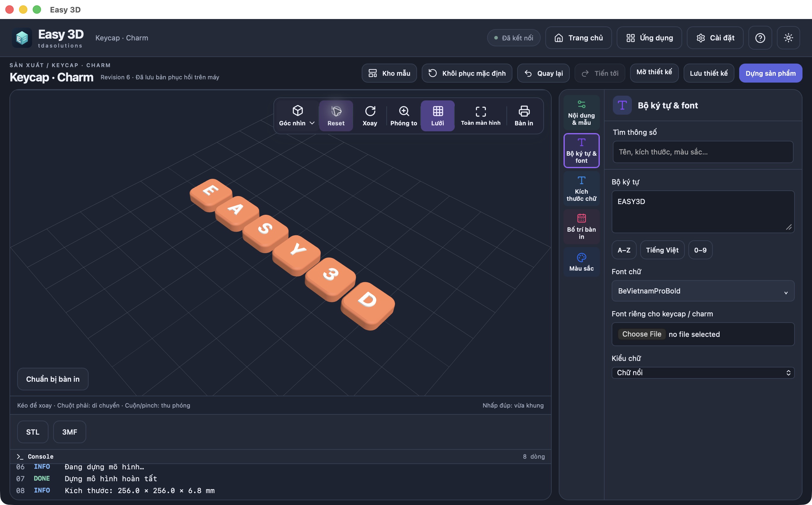Open Màu sắc palette section
The height and width of the screenshot is (505, 812).
click(581, 262)
